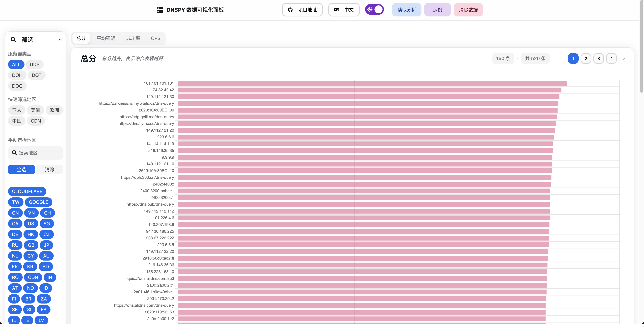Viewport: 644px width, 324px height.
Task: Filter by DOT server type
Action: tap(37, 75)
